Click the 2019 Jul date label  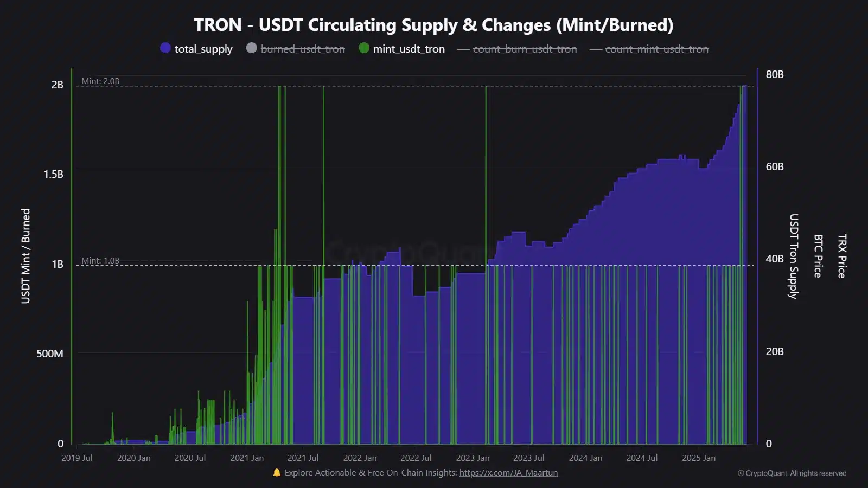(x=77, y=458)
